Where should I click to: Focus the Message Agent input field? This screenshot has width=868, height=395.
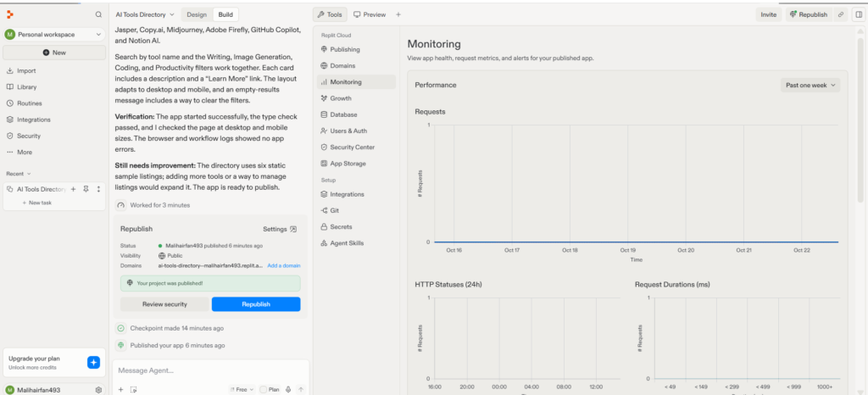pos(210,370)
